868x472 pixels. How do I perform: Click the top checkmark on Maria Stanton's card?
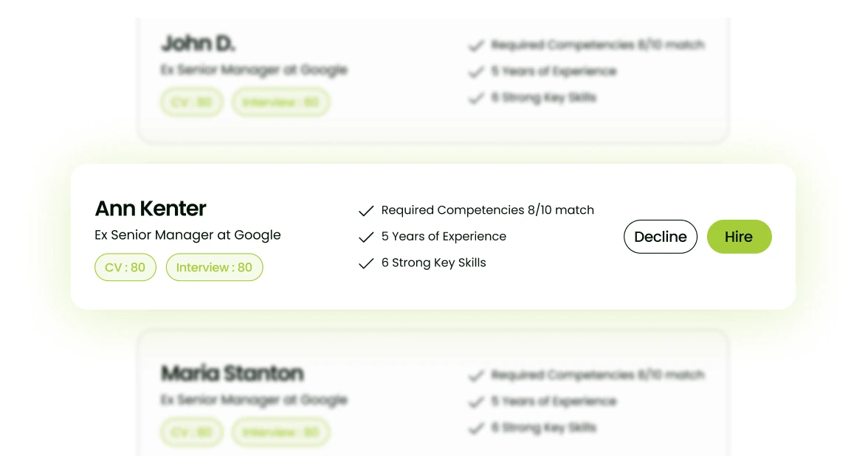coord(476,376)
